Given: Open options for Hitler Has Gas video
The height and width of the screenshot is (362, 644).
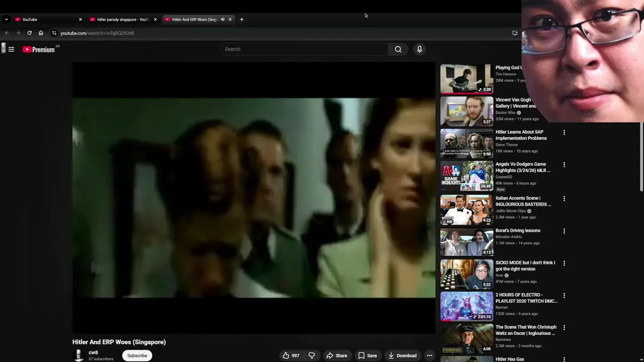Looking at the screenshot, I should pos(564,359).
